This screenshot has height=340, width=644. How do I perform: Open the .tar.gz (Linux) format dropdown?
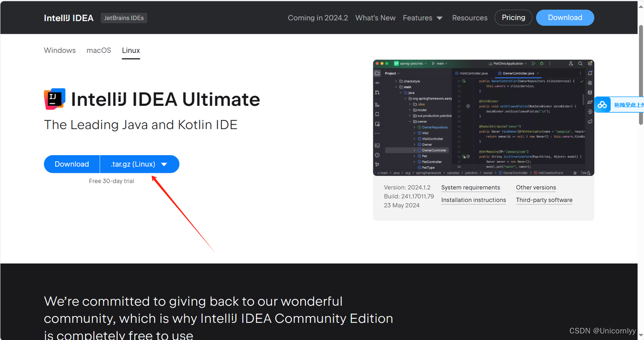pyautogui.click(x=139, y=164)
